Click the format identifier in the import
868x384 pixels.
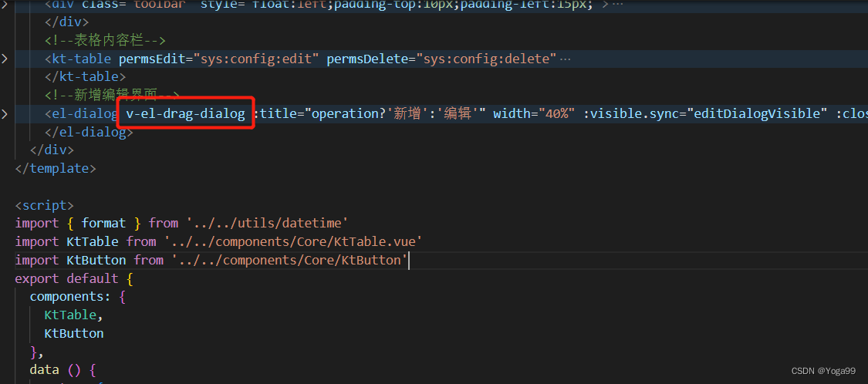coord(104,223)
